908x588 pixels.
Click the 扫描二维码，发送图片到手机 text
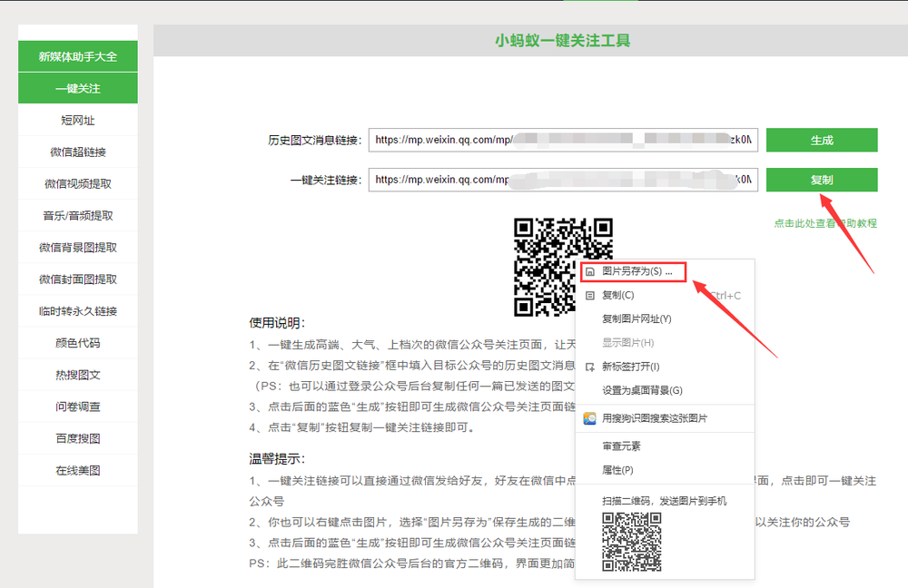pyautogui.click(x=665, y=501)
